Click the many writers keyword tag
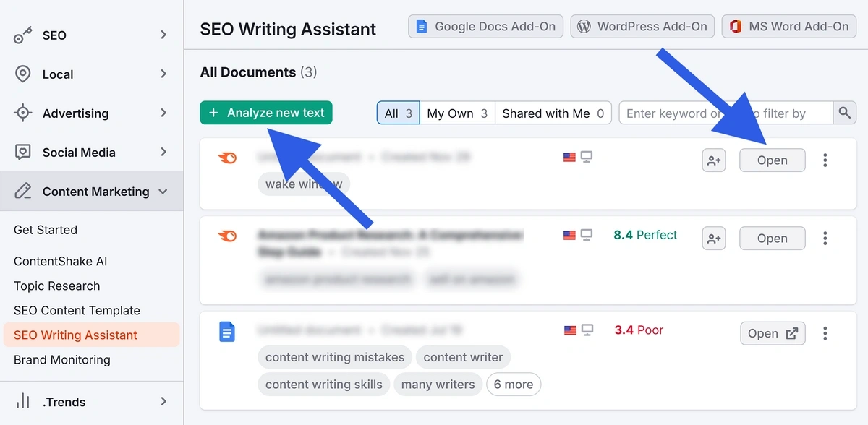This screenshot has height=425, width=868. pyautogui.click(x=438, y=384)
